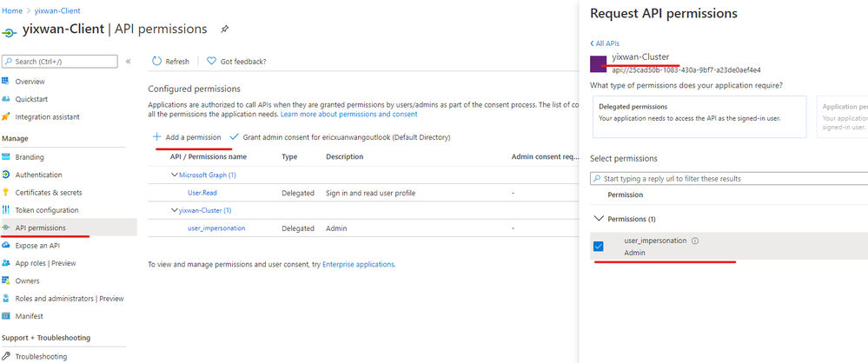The width and height of the screenshot is (868, 363).
Task: Go back via All APIs link
Action: coord(605,43)
